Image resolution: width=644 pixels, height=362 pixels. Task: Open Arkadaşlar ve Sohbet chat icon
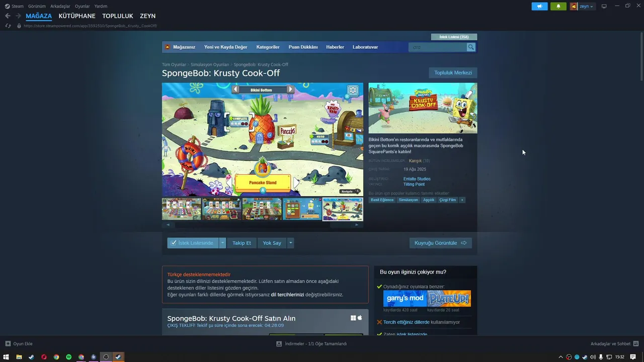(x=635, y=344)
